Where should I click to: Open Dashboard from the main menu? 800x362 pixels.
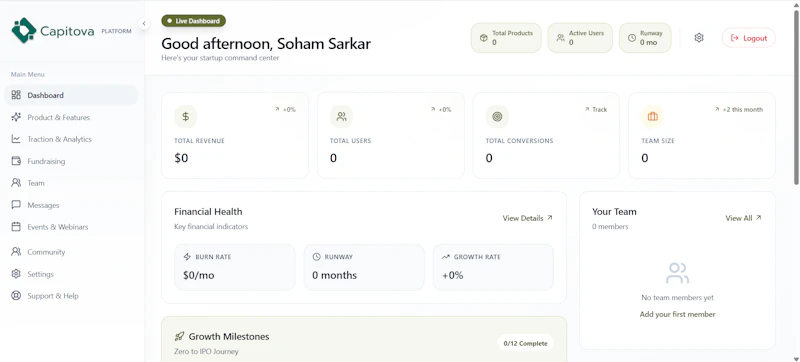click(71, 95)
